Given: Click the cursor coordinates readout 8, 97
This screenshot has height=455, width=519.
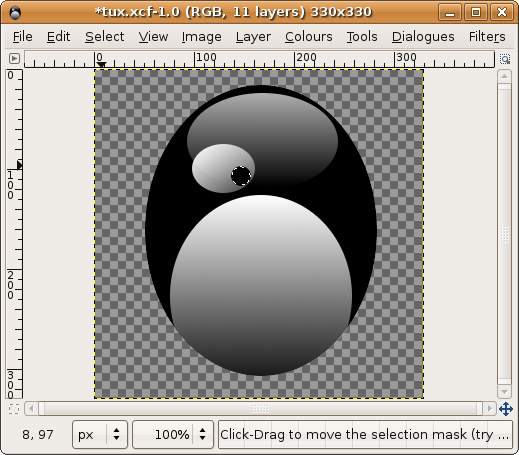Looking at the screenshot, I should (x=38, y=434).
